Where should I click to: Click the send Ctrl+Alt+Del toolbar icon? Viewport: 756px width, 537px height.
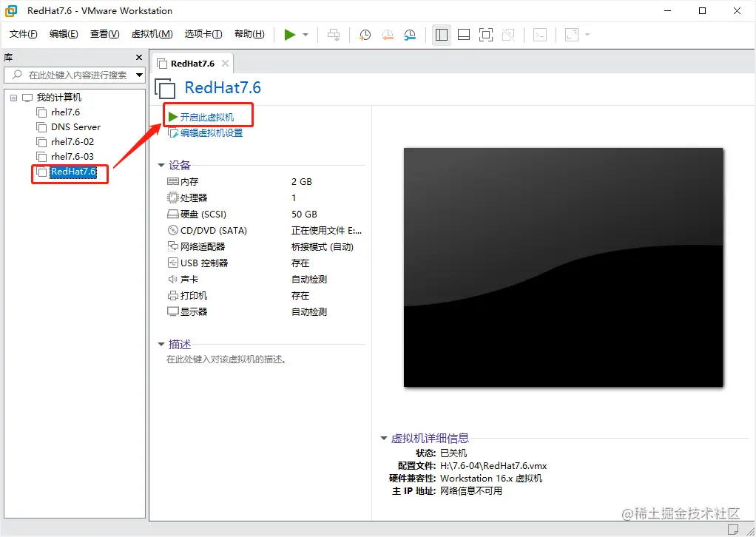coord(334,35)
